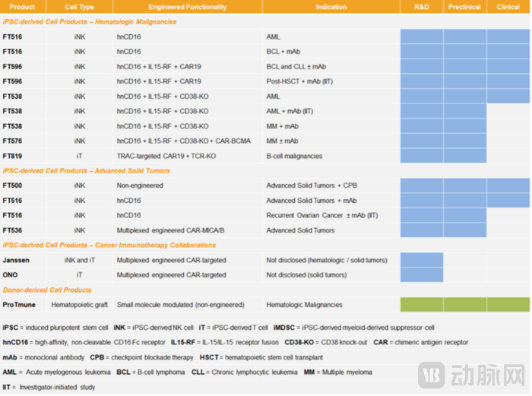
Task: Select the Advanced Solid Tumors section heading
Action: [x=86, y=171]
